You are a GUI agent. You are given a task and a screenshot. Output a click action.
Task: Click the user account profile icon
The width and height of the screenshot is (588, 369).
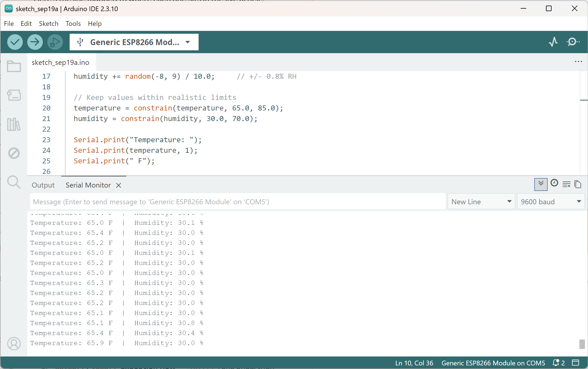[14, 344]
